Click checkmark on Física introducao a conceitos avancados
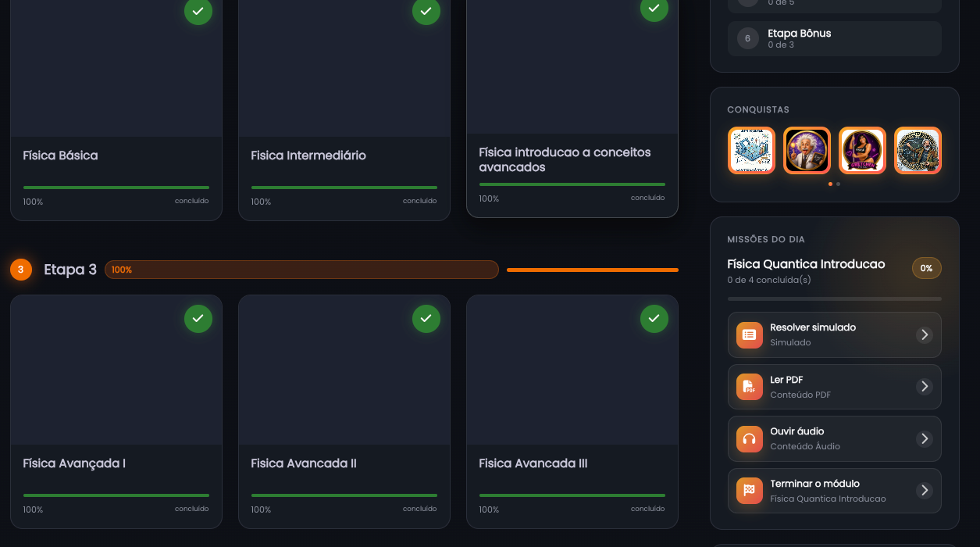The image size is (980, 547). coord(654,9)
